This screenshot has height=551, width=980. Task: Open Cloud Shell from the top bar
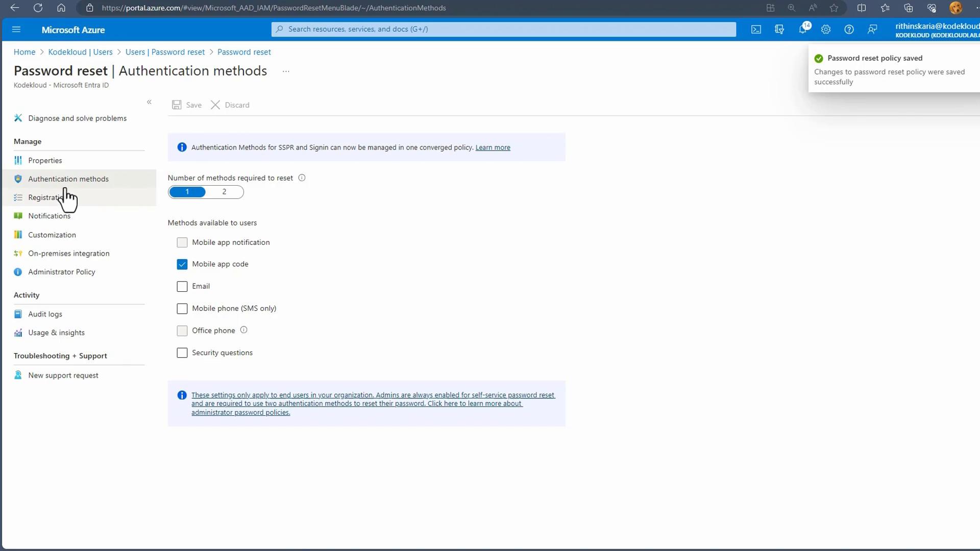pos(756,30)
